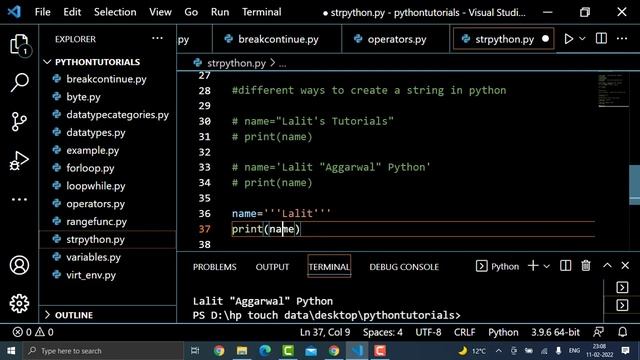Open virt_env.py from explorer

[x=91, y=275]
